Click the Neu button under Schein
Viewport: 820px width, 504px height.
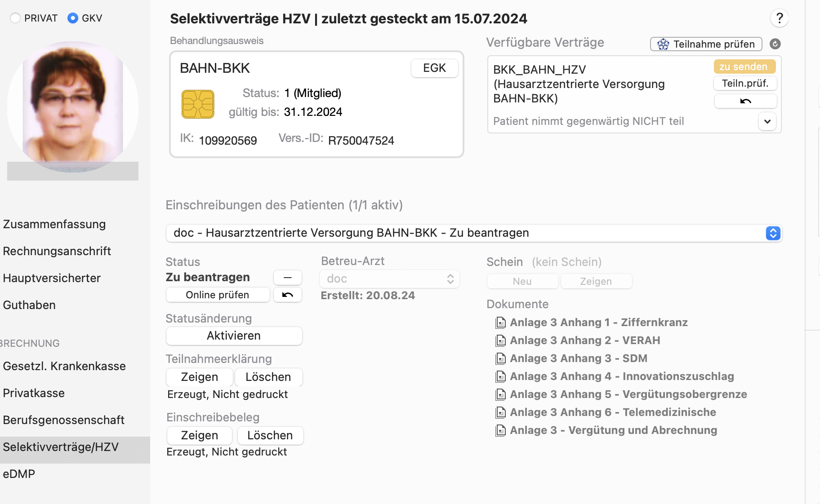click(x=522, y=281)
